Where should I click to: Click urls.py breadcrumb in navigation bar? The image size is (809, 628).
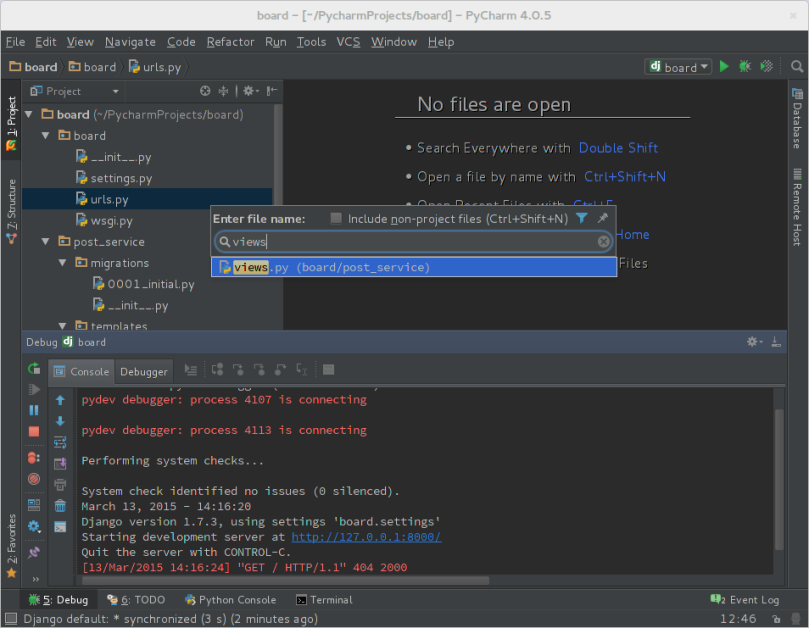coord(155,67)
